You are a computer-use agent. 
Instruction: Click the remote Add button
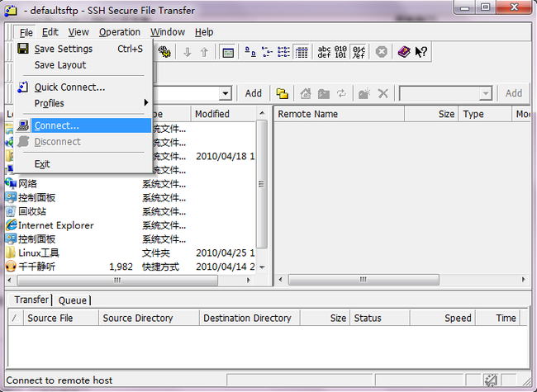(x=514, y=93)
